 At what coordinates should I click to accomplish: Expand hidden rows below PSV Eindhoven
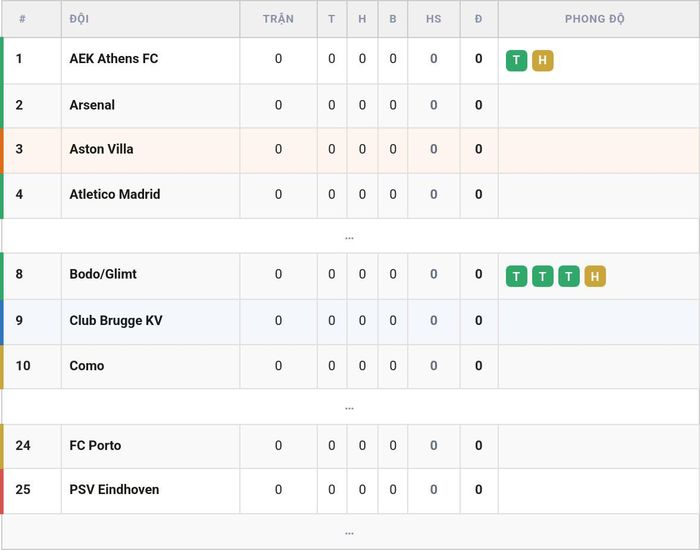coord(349,533)
